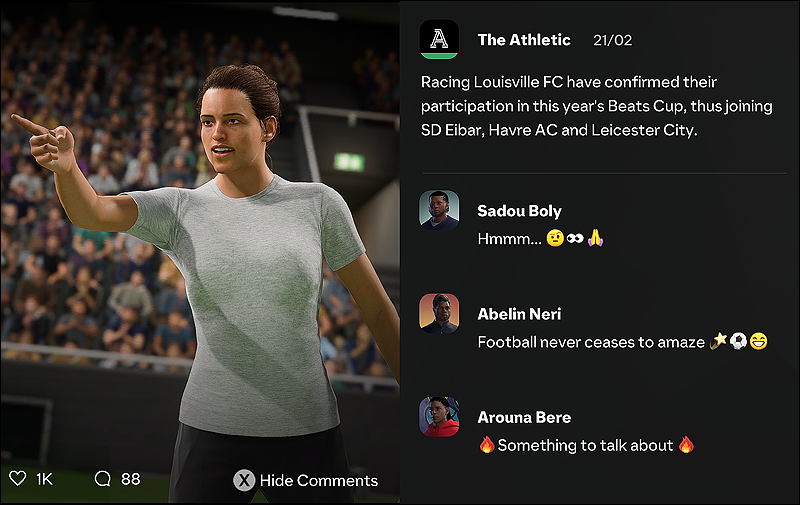
Task: Click Sadou Boly's profile avatar
Action: pos(439,210)
